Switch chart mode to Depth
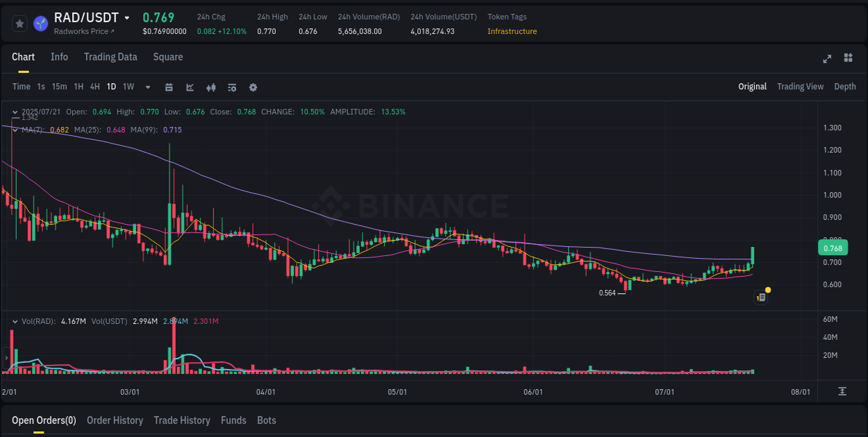This screenshot has width=868, height=437. point(845,87)
